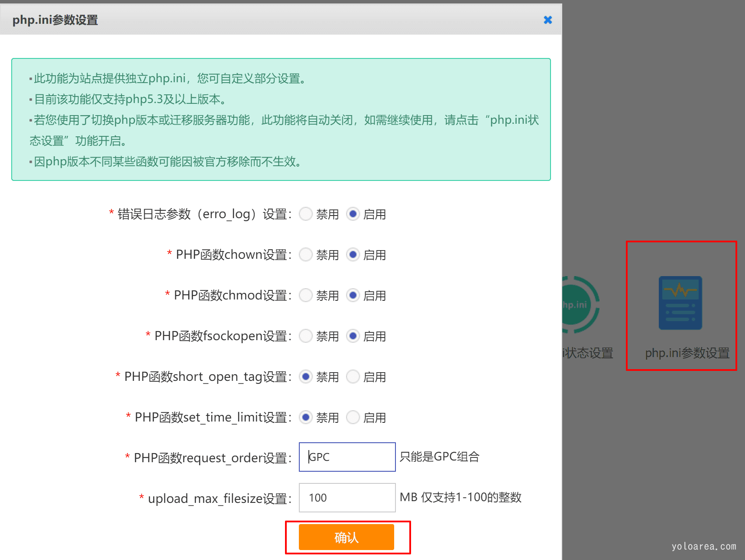Viewport: 745px width, 560px height.
Task: Select 禁用 for short_open_tag setting
Action: pyautogui.click(x=306, y=377)
